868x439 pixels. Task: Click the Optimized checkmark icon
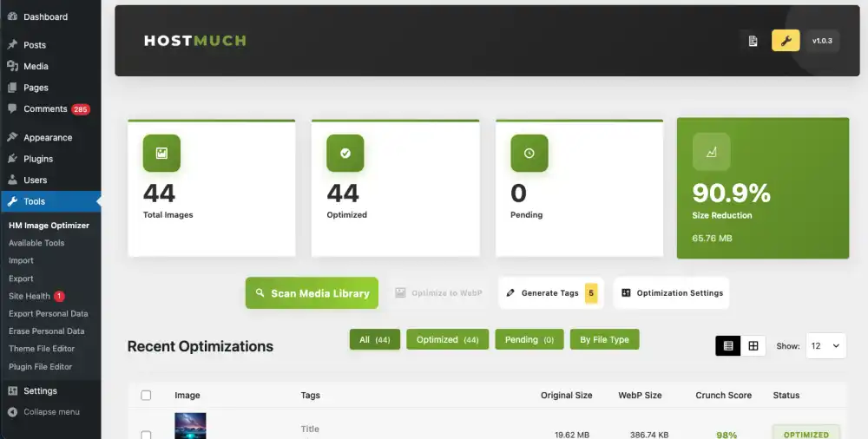tap(345, 153)
